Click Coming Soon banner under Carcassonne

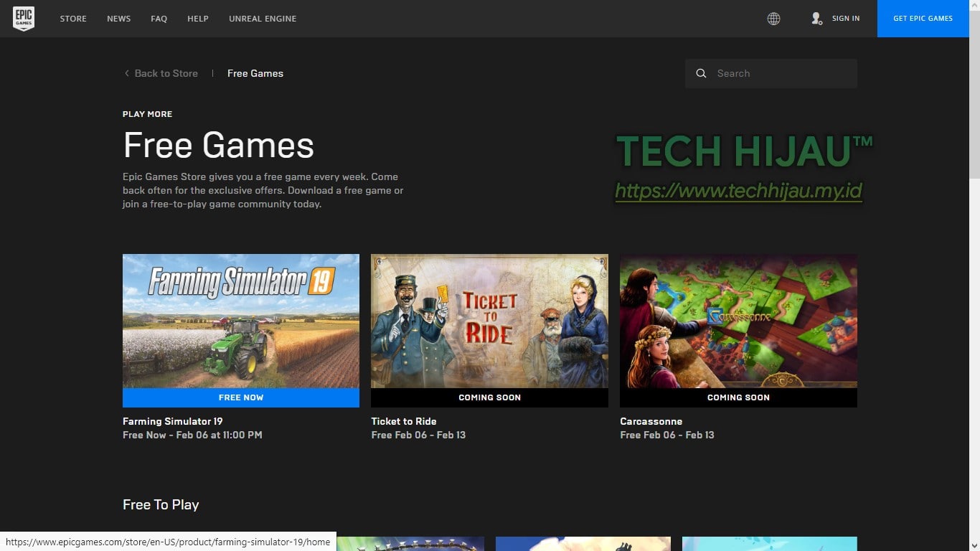tap(738, 397)
